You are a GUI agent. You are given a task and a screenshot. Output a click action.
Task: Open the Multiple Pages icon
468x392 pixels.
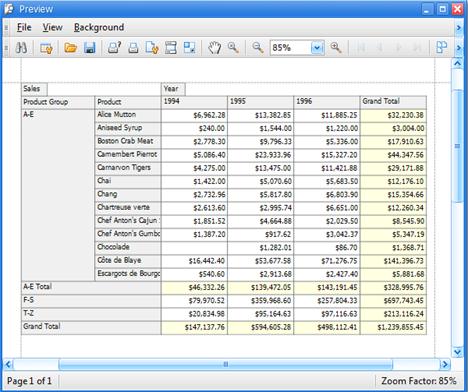(442, 48)
